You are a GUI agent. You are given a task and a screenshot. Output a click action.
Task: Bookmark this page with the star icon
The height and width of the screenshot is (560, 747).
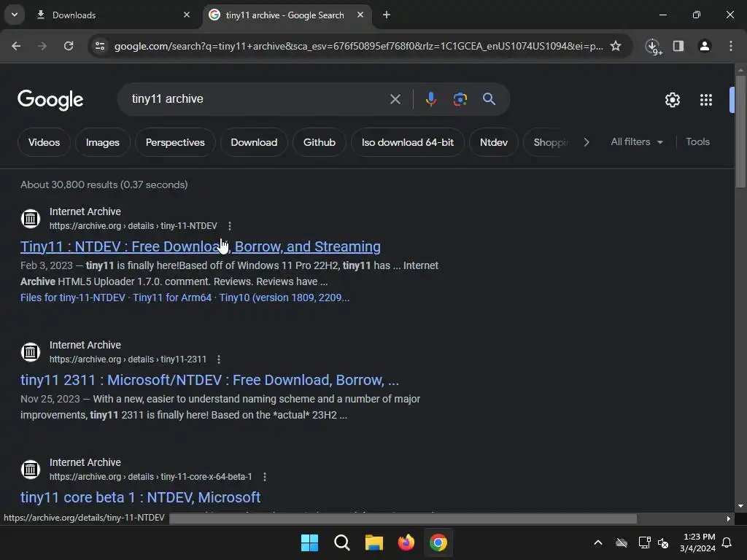point(616,46)
